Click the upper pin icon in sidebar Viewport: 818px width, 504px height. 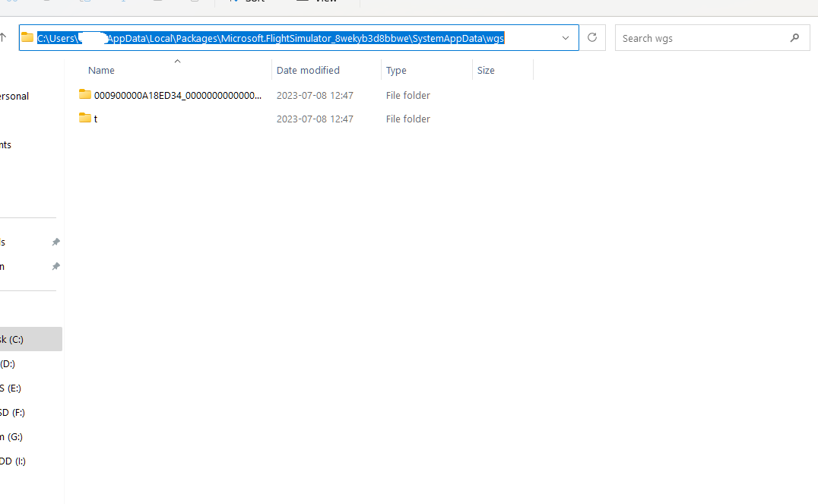(x=55, y=242)
